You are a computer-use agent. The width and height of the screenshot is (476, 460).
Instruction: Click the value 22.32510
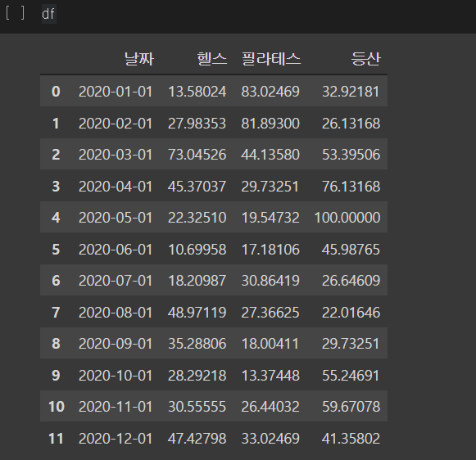coord(197,218)
